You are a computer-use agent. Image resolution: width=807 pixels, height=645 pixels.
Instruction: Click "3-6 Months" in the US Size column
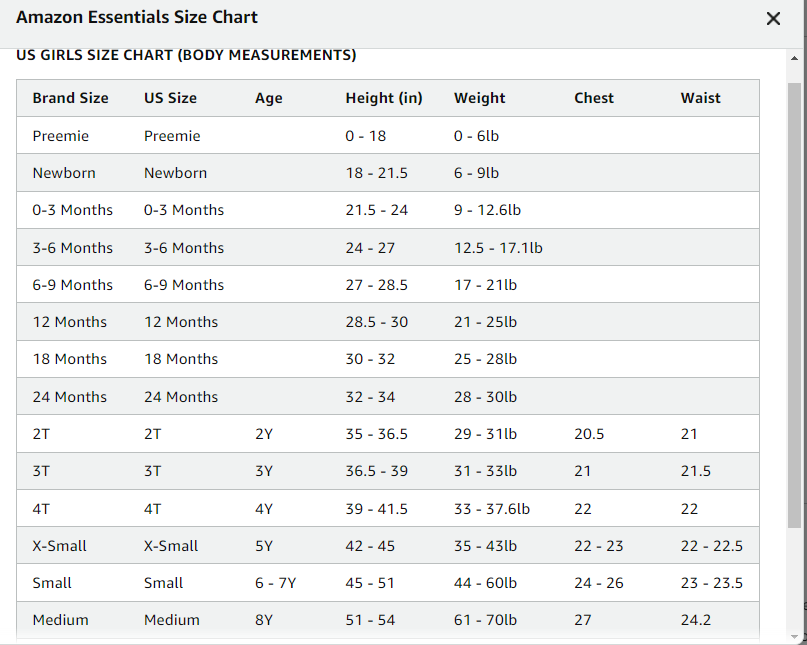pyautogui.click(x=184, y=248)
